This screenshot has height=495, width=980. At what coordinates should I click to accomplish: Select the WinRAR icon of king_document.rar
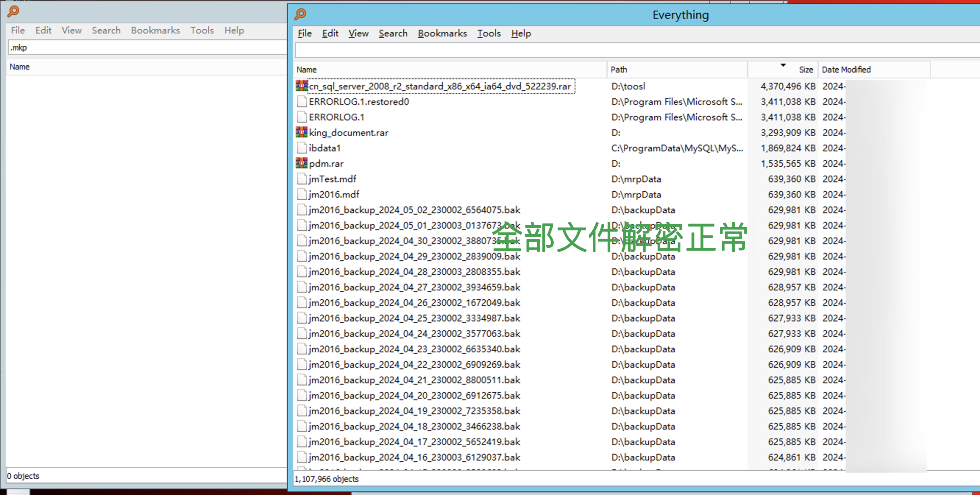click(x=302, y=132)
